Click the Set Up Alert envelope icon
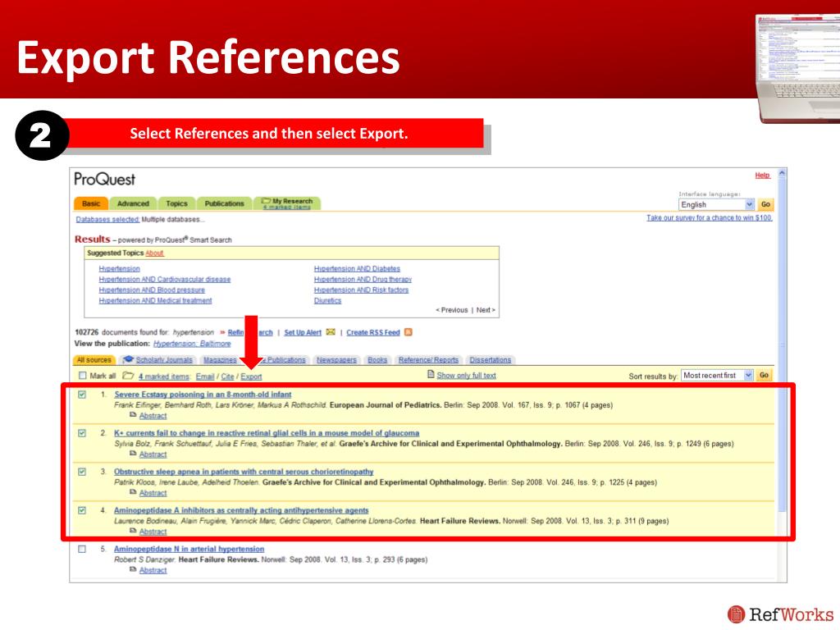Image resolution: width=840 pixels, height=630 pixels. point(331,332)
